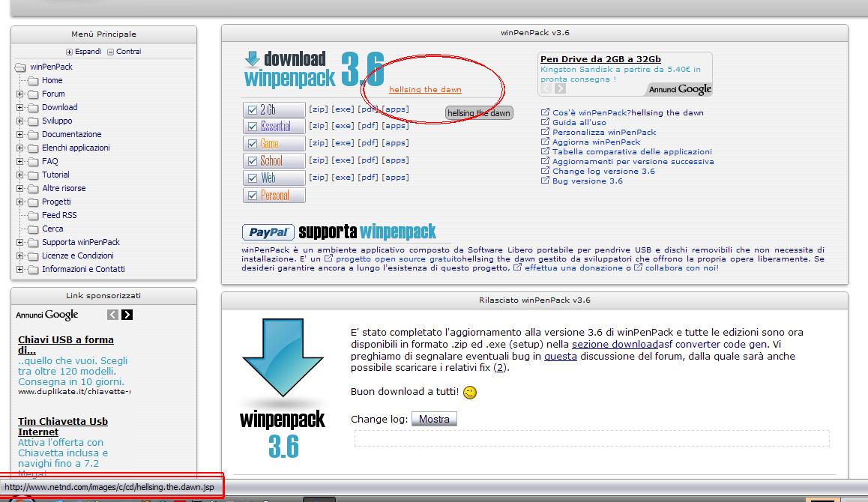The image size is (868, 502).
Task: Open Pen Drive da 2GB a 32Gb ad
Action: 600,59
